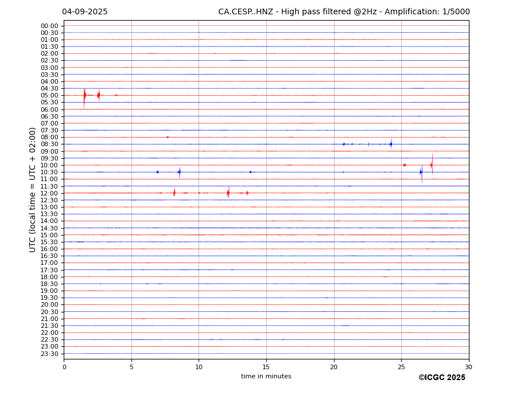Click the 22:30 time row label
532x399 pixels.
49,340
